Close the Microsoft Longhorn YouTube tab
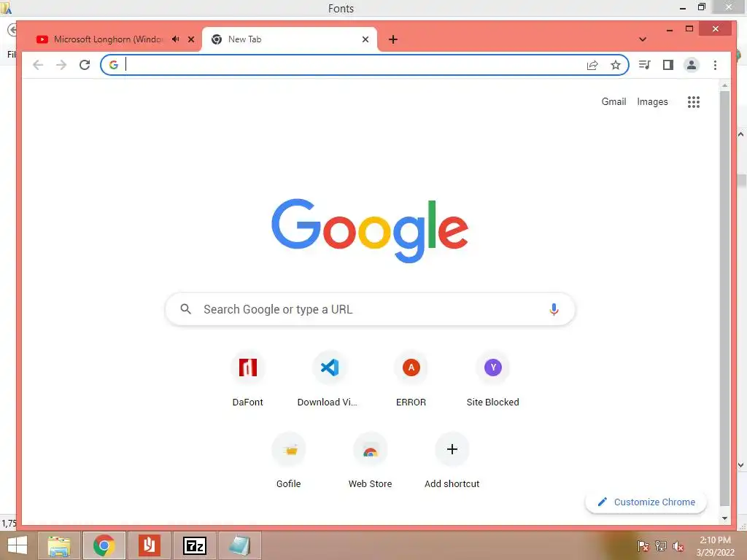The height and width of the screenshot is (560, 747). [x=191, y=39]
